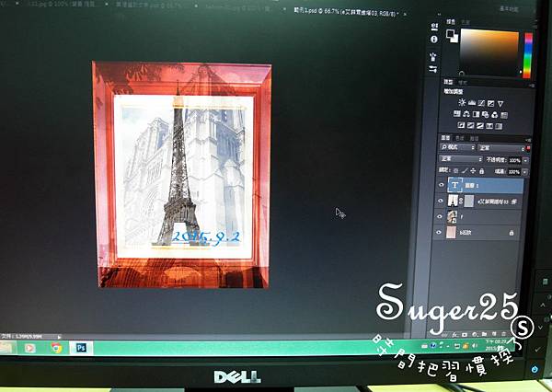This screenshot has width=552, height=392.
Task: Click add layer mask icon at panel bottom
Action: [465, 334]
